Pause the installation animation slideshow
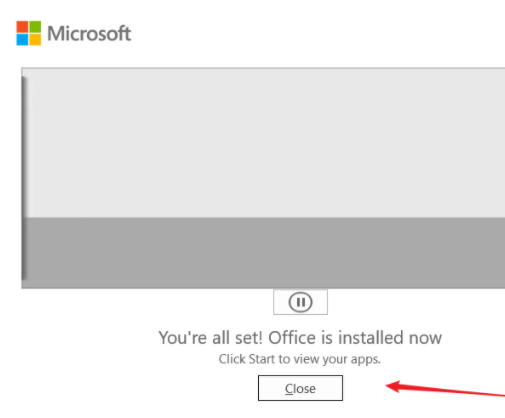Image resolution: width=505 pixels, height=418 pixels. point(300,302)
